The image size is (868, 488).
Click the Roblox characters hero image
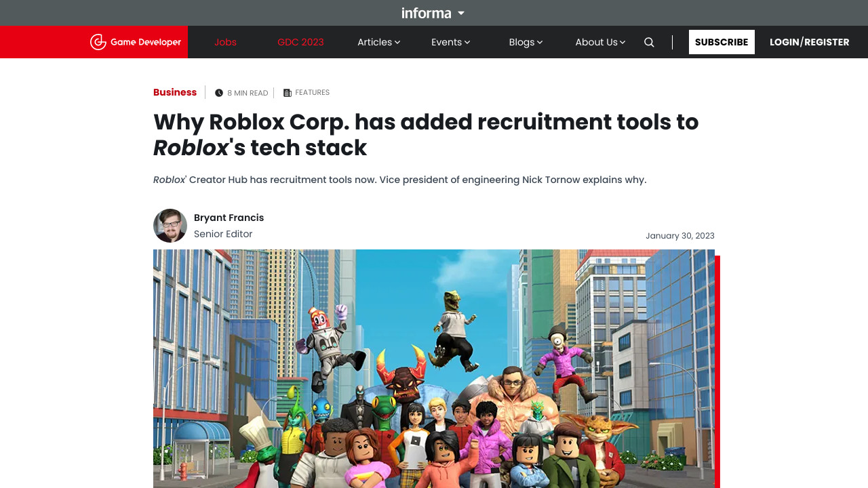[434, 369]
